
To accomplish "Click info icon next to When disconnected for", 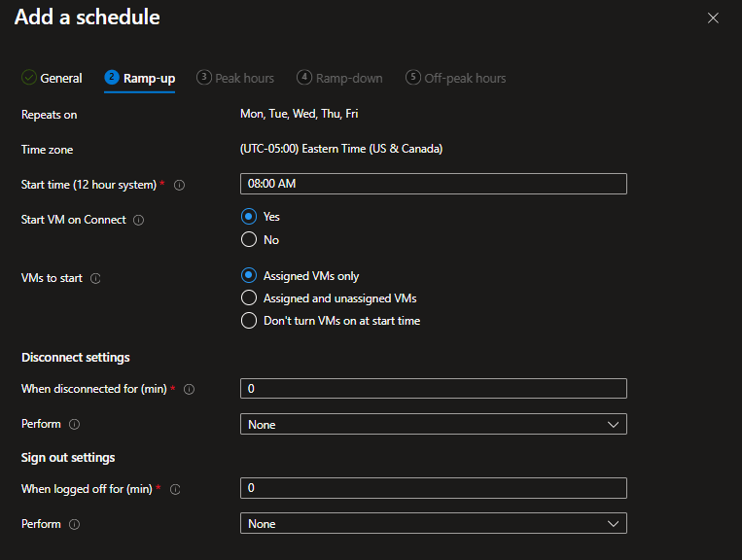I will click(189, 390).
